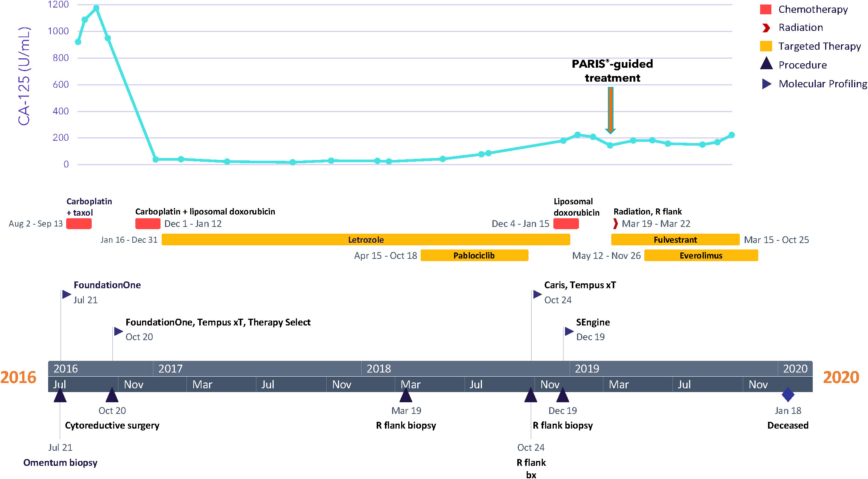The height and width of the screenshot is (479, 868).
Task: Click the Mar 19 R flank biopsy triangle
Action: click(406, 395)
